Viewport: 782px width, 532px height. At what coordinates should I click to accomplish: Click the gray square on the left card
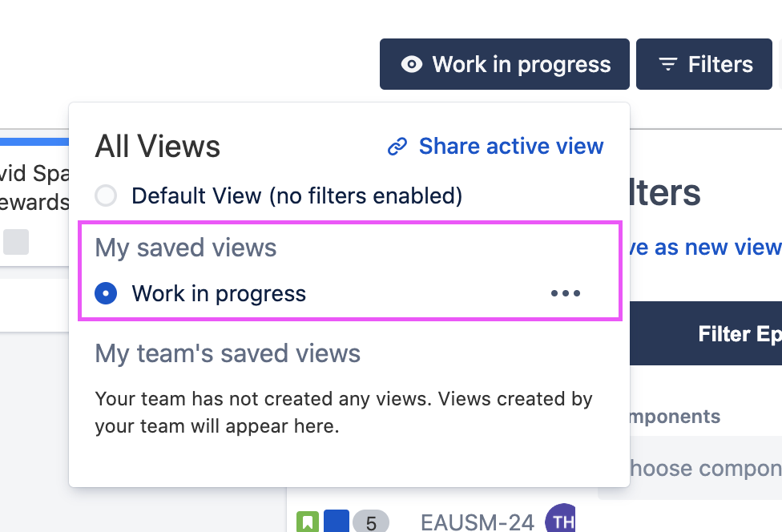pyautogui.click(x=16, y=242)
